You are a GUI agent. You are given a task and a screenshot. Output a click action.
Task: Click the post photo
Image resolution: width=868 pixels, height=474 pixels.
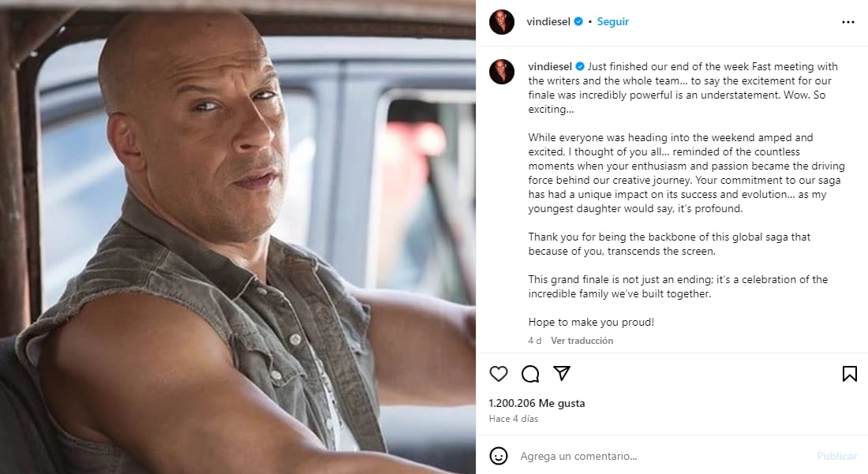[x=238, y=237]
